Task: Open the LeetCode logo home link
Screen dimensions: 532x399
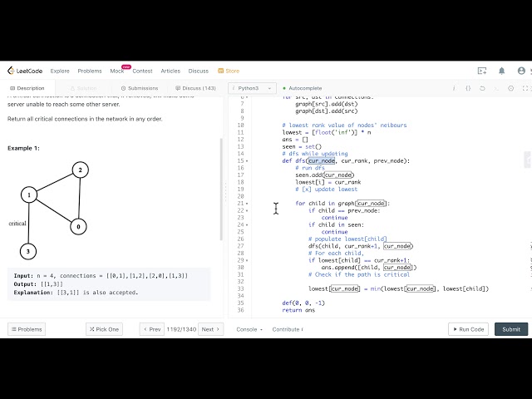Action: [25, 71]
